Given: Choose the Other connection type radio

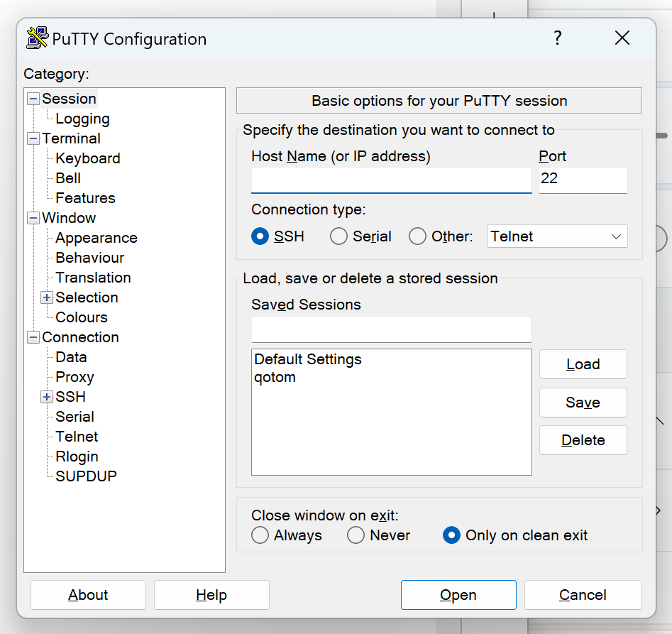Looking at the screenshot, I should [418, 236].
